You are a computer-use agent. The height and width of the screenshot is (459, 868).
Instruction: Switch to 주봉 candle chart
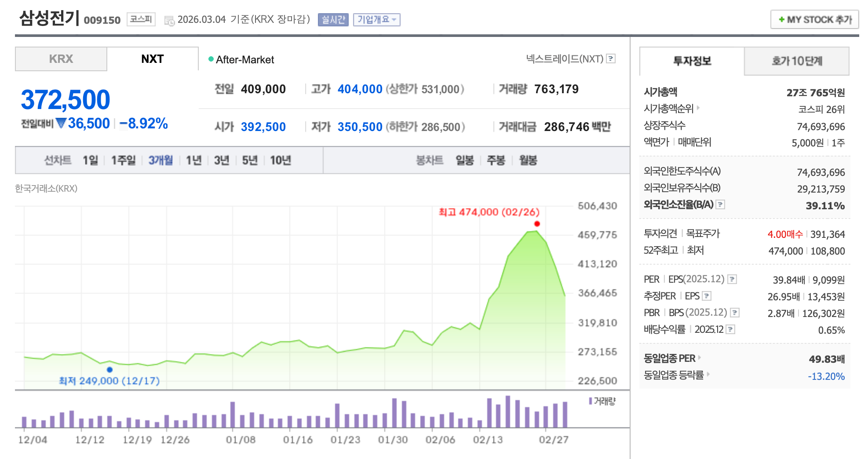click(x=496, y=160)
